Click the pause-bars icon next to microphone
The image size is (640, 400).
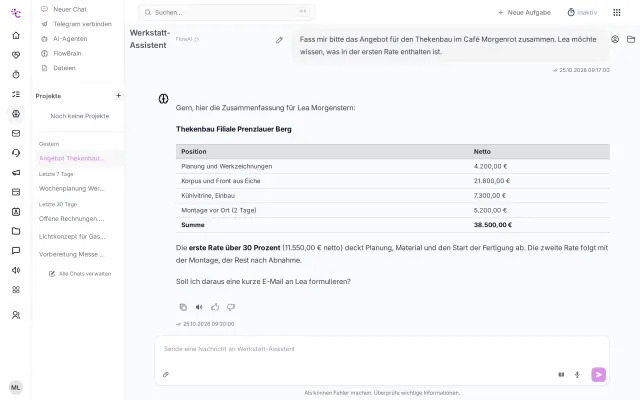tap(561, 374)
